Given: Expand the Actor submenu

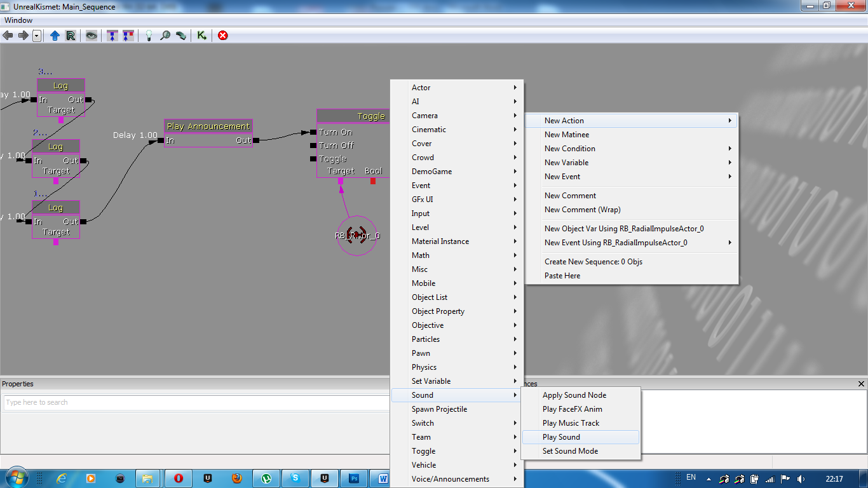Looking at the screenshot, I should click(x=457, y=88).
